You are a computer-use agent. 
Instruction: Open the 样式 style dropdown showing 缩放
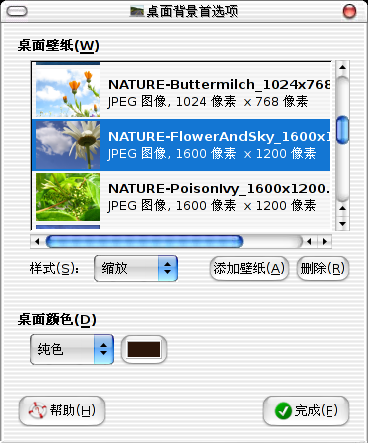point(136,268)
